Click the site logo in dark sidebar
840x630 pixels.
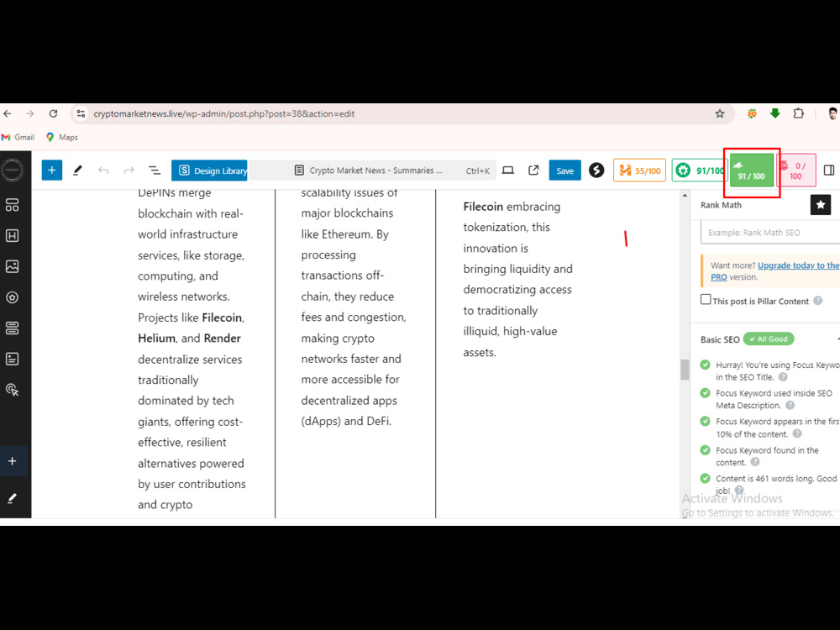tap(13, 170)
